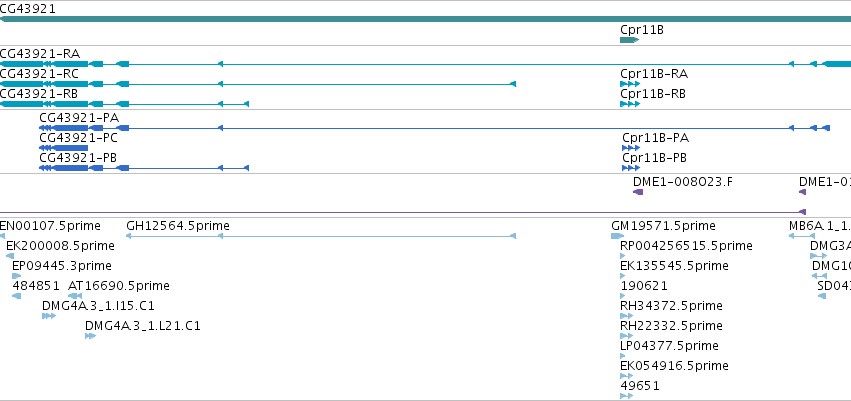This screenshot has height=401, width=851.
Task: Open the Cpr11B-PB label
Action: coord(655,157)
